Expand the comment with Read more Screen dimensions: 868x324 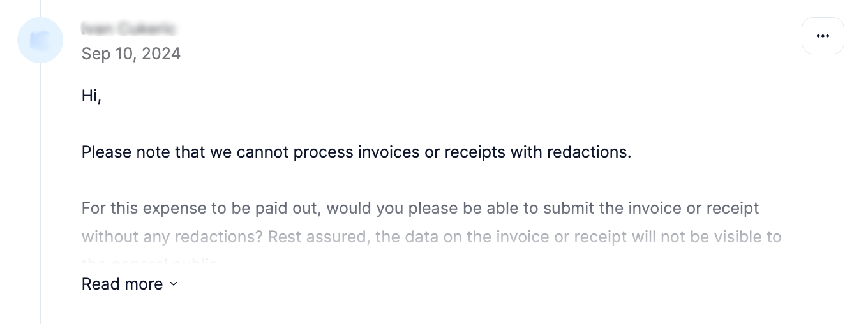point(123,284)
